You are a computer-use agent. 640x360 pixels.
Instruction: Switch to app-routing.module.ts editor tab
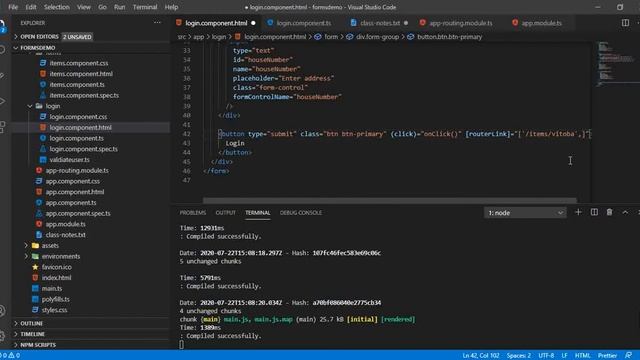pyautogui.click(x=460, y=23)
